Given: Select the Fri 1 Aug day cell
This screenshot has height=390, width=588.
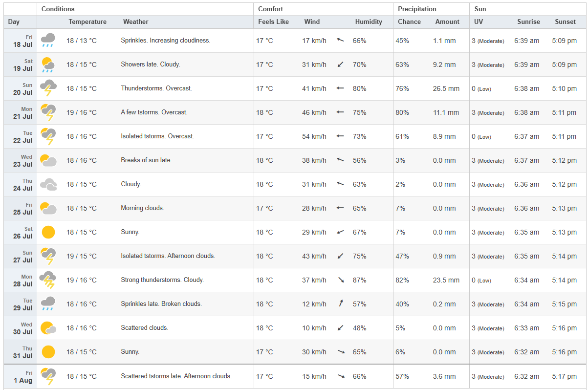Looking at the screenshot, I should tap(20, 376).
